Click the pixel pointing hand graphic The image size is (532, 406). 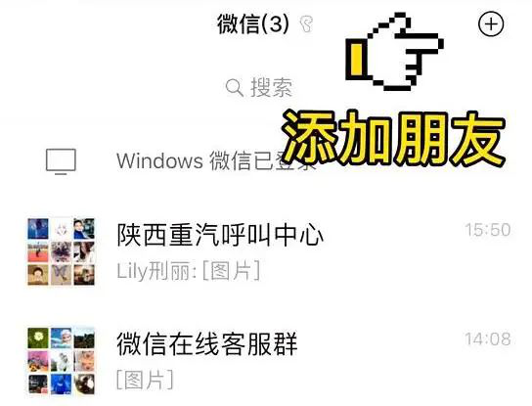pyautogui.click(x=394, y=52)
